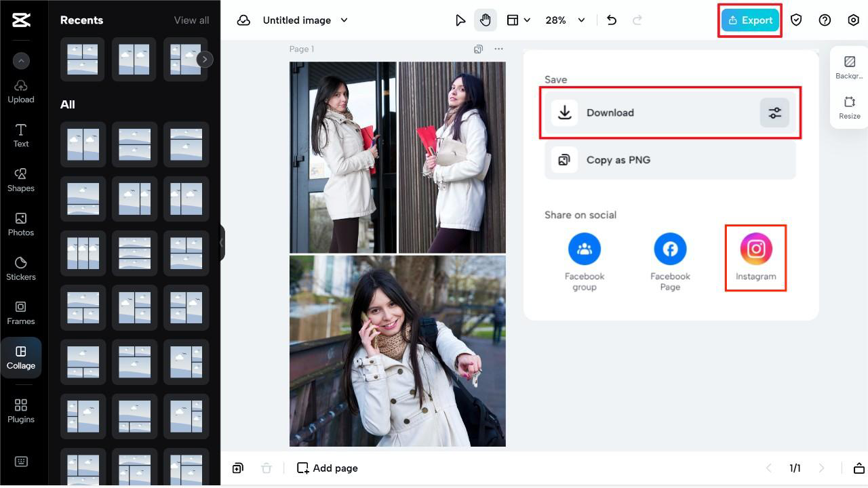Select the Plugins panel icon
Screen dimensions: 868x488
tap(20, 411)
